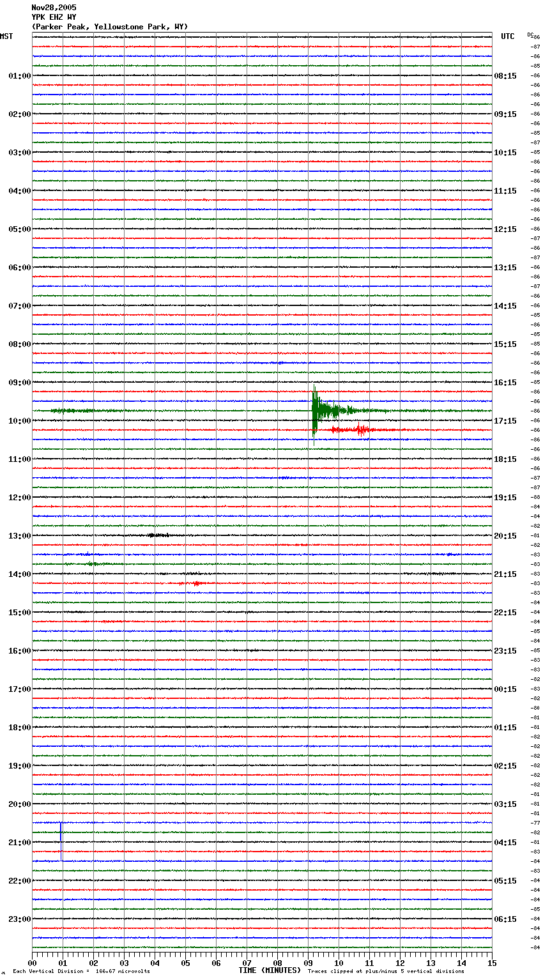Click the 12:15 UTC time label
The image size is (543, 980).
coord(505,229)
